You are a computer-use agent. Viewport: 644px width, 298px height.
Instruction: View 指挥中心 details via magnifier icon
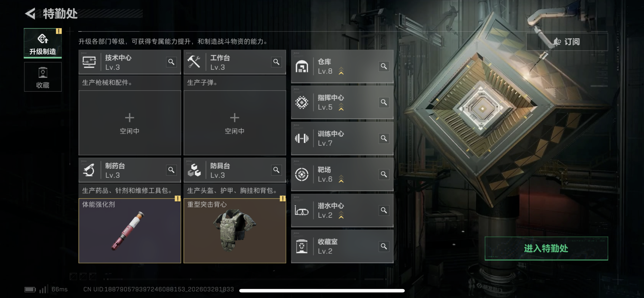(x=384, y=102)
